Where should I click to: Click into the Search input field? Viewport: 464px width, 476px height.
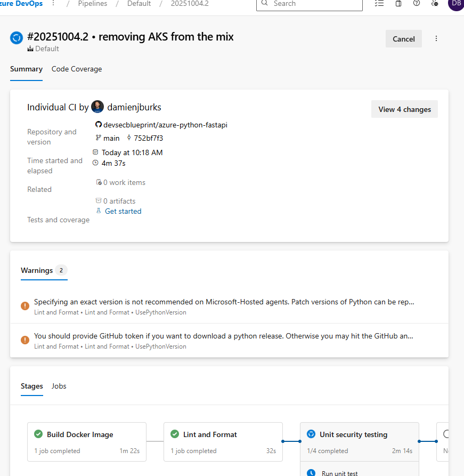[x=314, y=4]
